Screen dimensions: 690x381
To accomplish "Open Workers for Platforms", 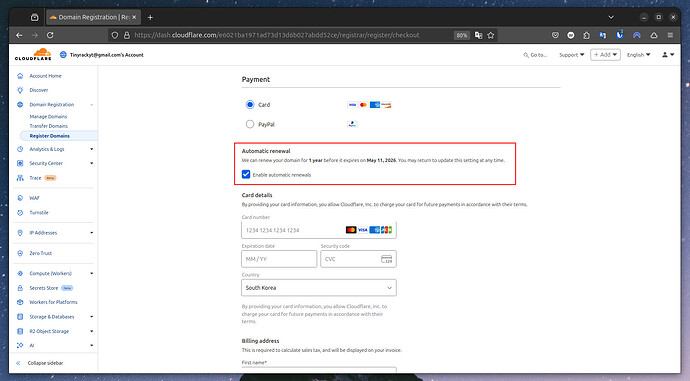I will tap(53, 302).
